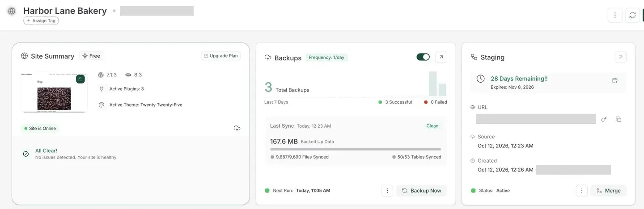Click the Active Plugins plug icon
Image resolution: width=644 pixels, height=209 pixels.
(102, 89)
